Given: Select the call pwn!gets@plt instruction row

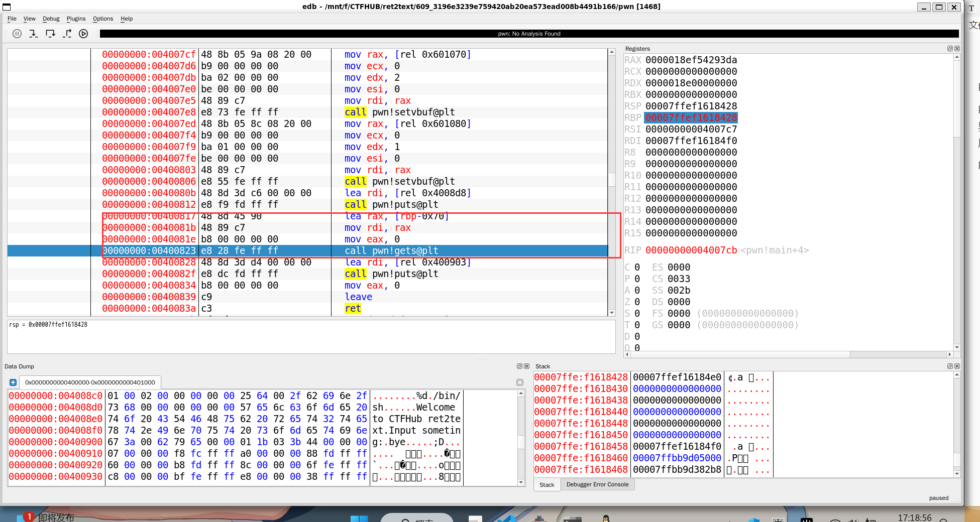Looking at the screenshot, I should 307,250.
